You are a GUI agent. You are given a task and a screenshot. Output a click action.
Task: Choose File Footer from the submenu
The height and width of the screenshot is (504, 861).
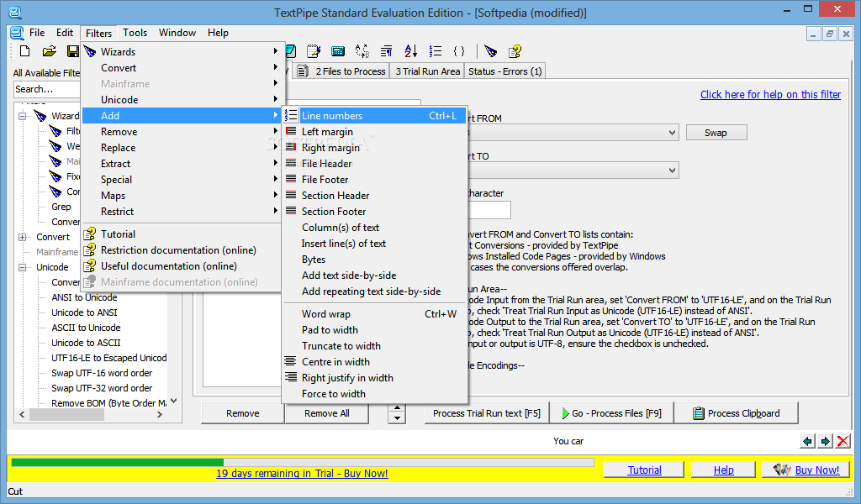[x=375, y=179]
